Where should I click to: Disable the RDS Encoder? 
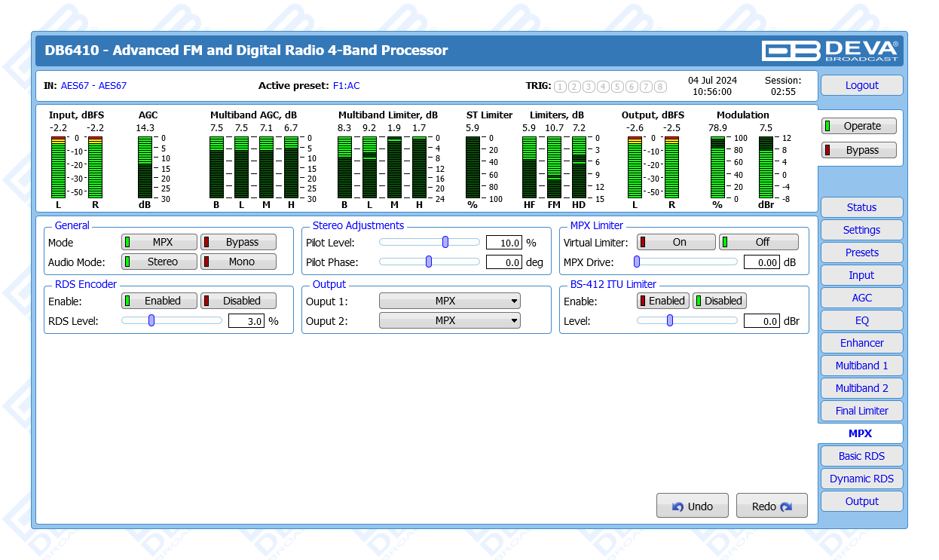pos(238,301)
